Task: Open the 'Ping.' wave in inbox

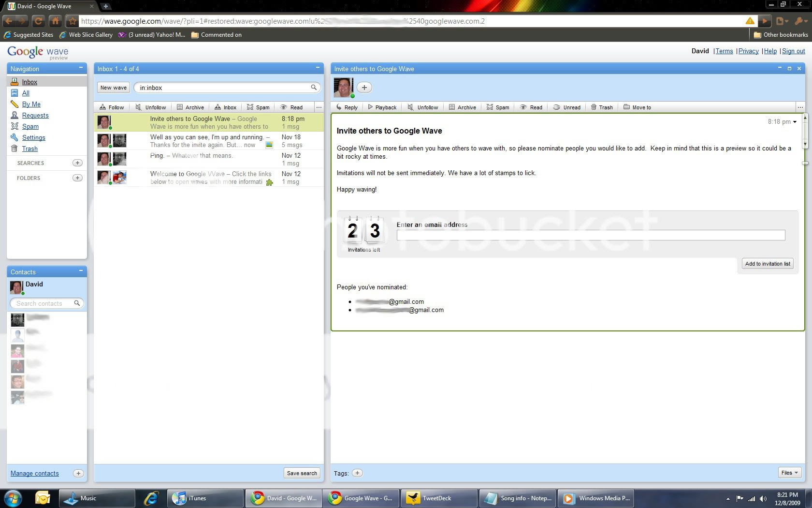Action: (x=209, y=159)
